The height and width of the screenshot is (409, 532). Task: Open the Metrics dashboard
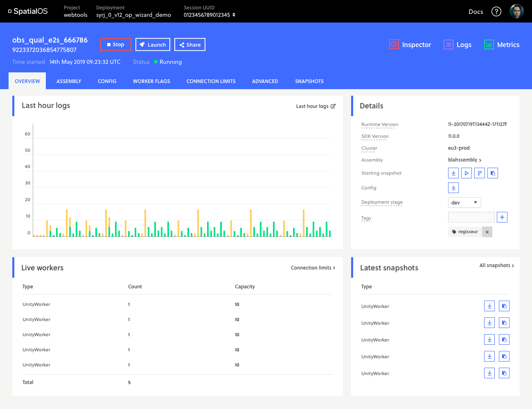click(x=502, y=45)
